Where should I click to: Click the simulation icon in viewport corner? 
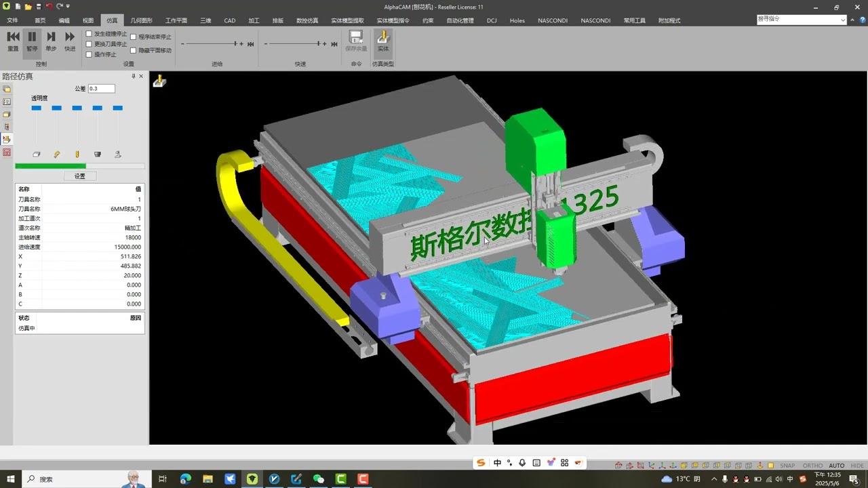(x=159, y=81)
